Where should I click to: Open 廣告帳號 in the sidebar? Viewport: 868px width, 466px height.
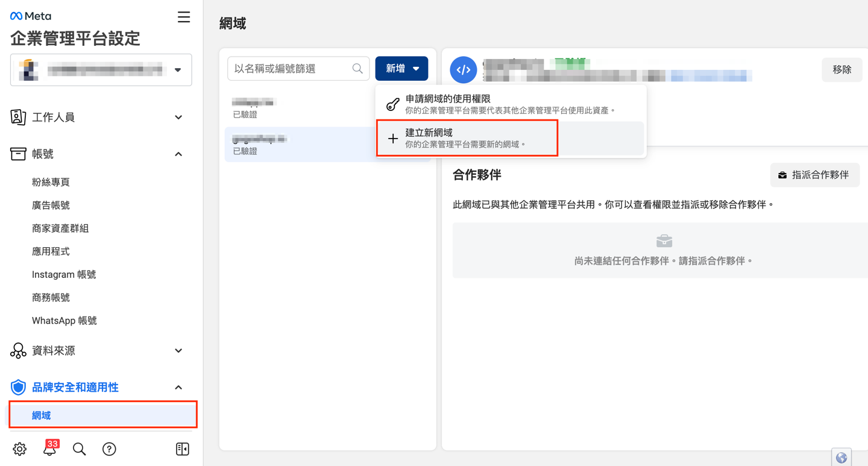click(51, 205)
